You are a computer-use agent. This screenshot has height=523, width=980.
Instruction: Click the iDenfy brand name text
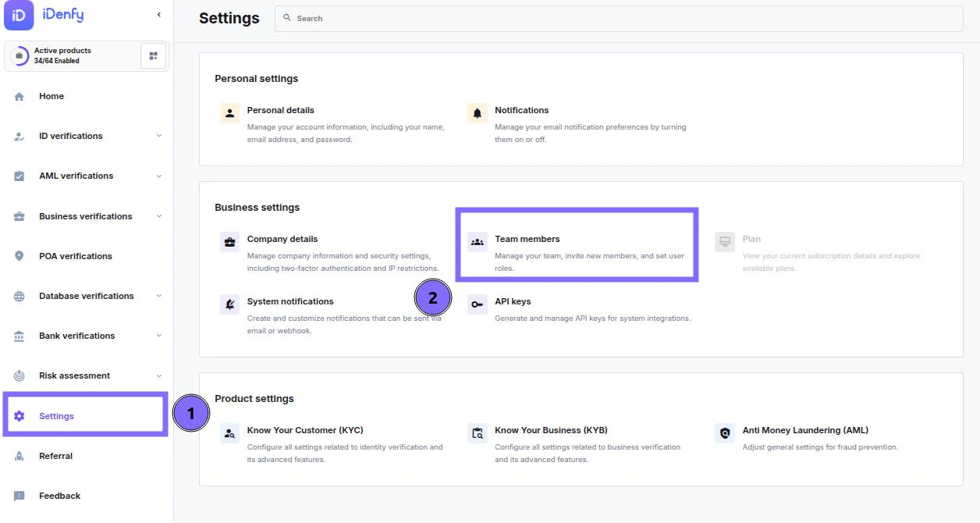[x=63, y=14]
